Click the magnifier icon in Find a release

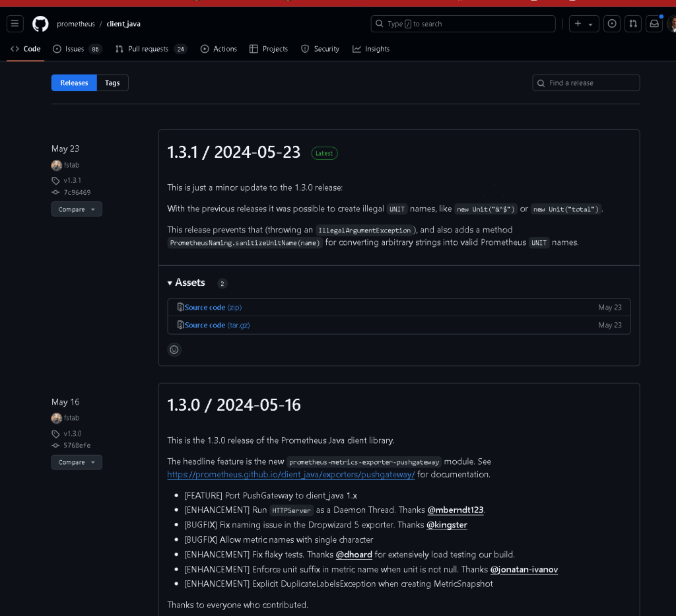tap(541, 83)
